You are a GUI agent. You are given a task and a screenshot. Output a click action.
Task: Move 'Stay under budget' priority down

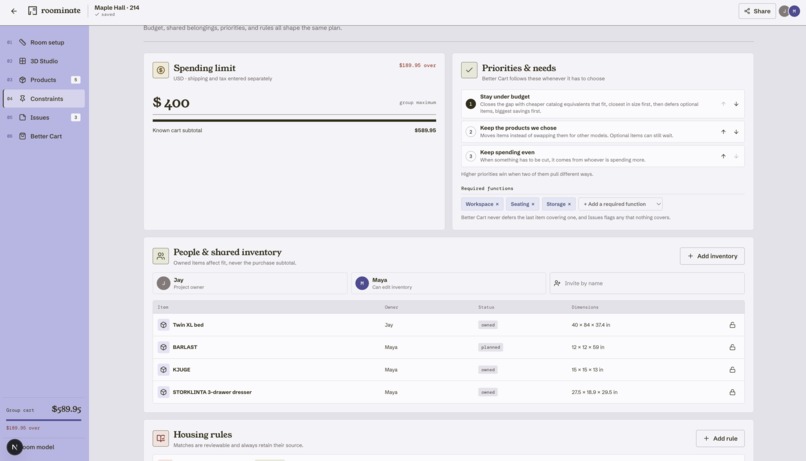tap(736, 104)
